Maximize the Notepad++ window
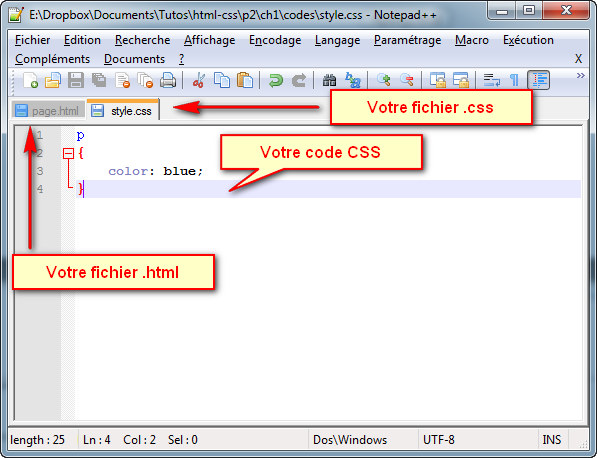Viewport: 597px width, 458px height. [529, 11]
